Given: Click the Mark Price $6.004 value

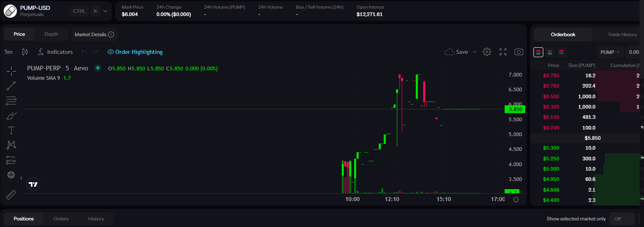Looking at the screenshot, I should point(130,14).
